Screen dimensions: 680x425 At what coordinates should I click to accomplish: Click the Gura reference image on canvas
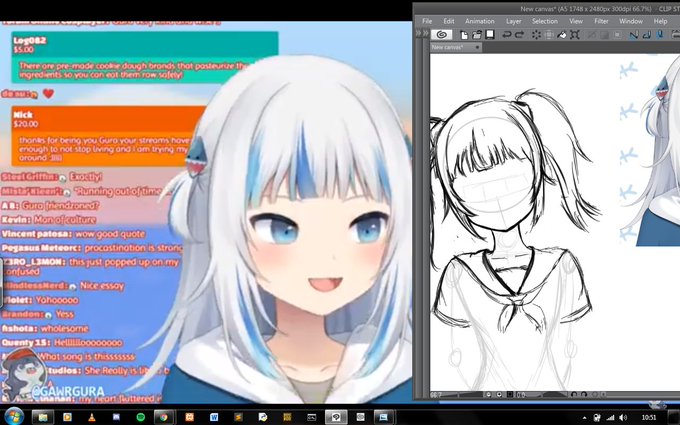click(655, 152)
